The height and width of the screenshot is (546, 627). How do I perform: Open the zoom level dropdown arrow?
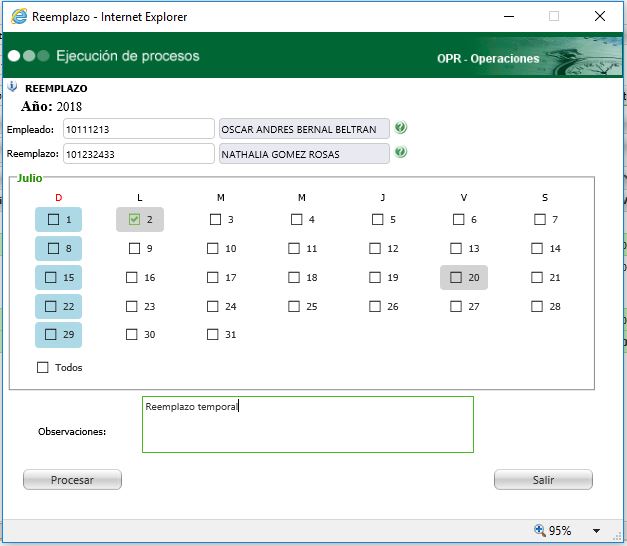pyautogui.click(x=596, y=531)
